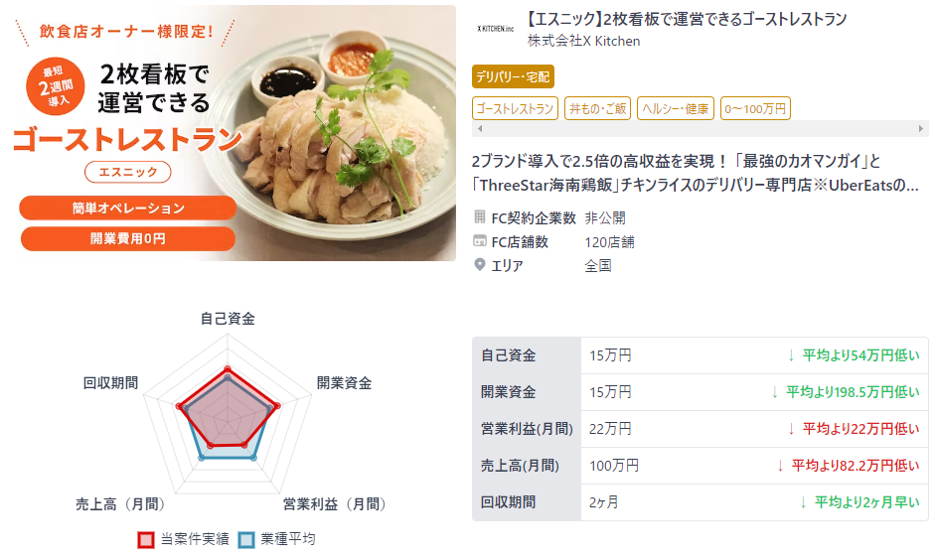
Task: Select the ゴーストレストラン tag
Action: [x=515, y=108]
